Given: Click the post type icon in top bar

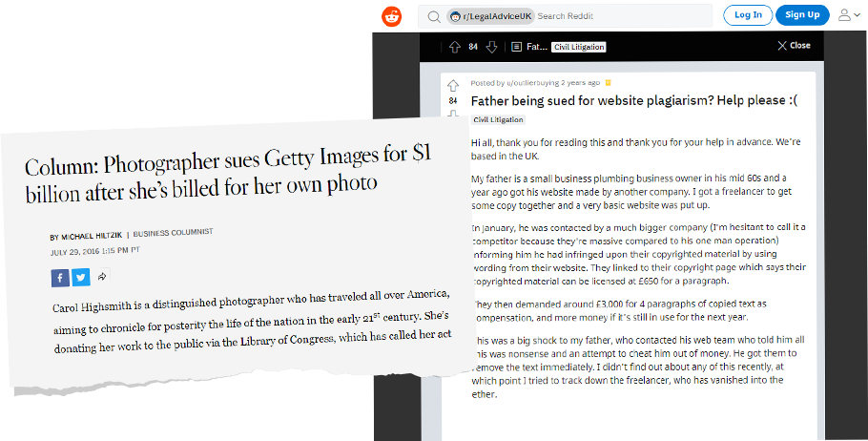Looking at the screenshot, I should pos(516,47).
